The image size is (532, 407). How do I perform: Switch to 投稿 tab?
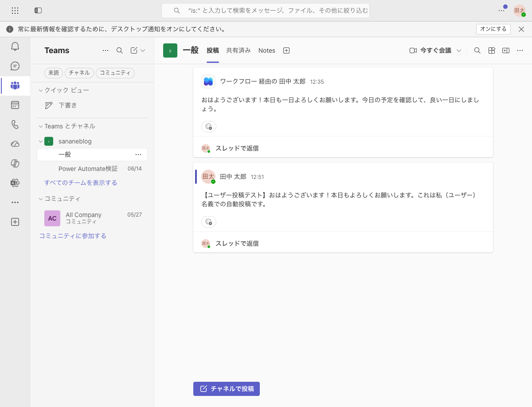click(x=213, y=50)
